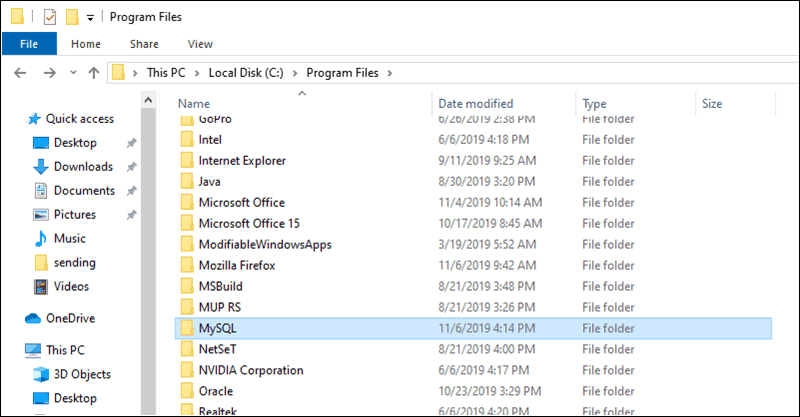Go forward using the Forward arrow

coord(49,73)
